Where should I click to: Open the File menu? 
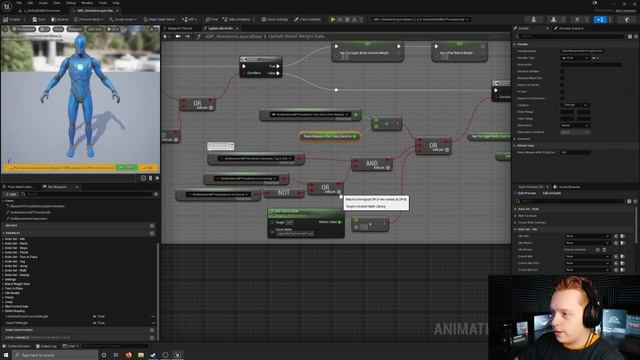(19, 3)
